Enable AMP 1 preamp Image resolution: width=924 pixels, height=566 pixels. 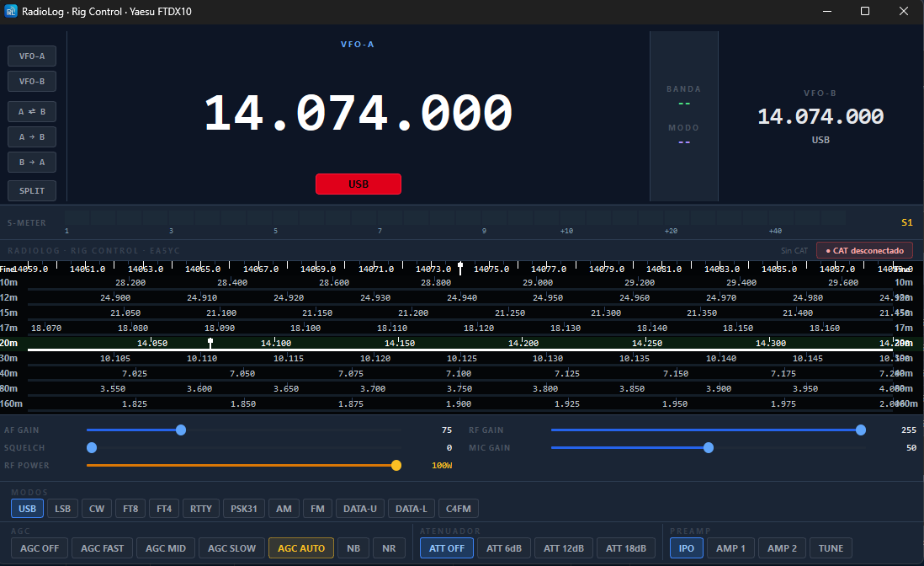point(730,547)
